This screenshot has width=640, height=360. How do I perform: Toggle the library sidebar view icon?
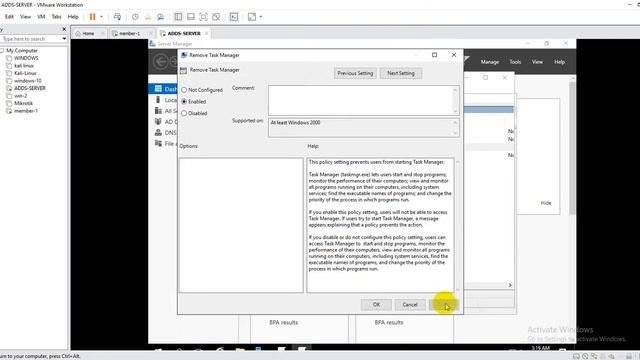point(178,17)
